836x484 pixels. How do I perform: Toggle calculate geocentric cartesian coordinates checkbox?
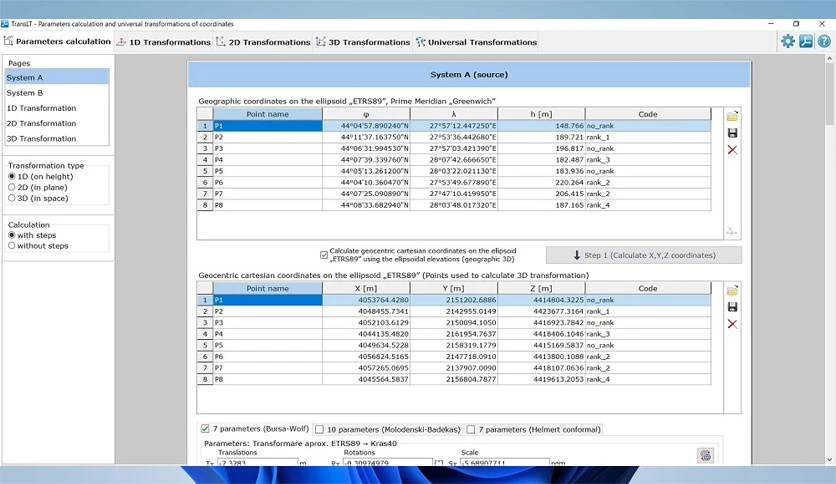[x=324, y=255]
